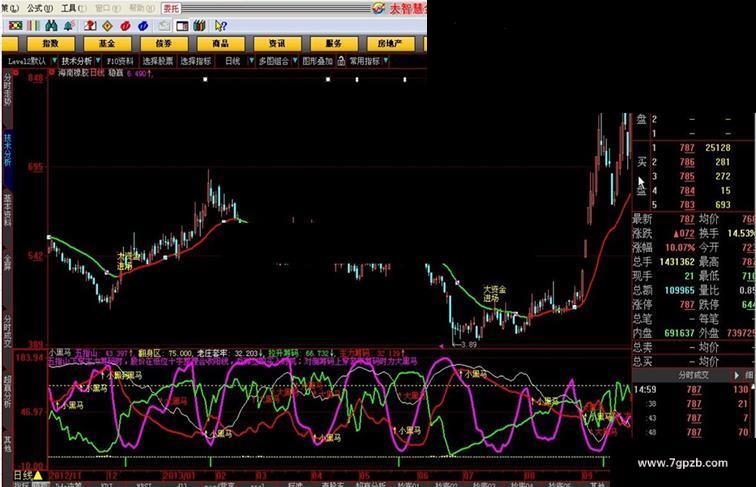Click the blue round toolbar icon
Screen dimensions: 756x487
point(143,26)
